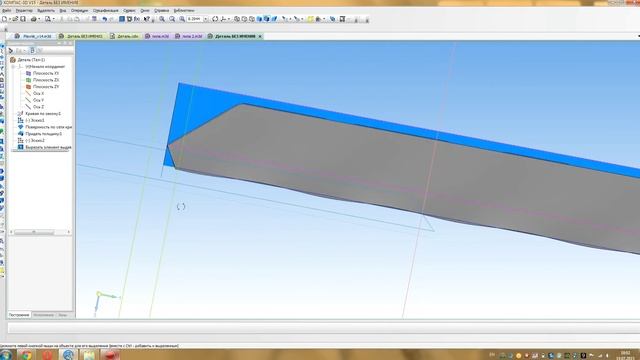Open the Print dropdown arrow
The image size is (640, 360).
click(x=39, y=19)
